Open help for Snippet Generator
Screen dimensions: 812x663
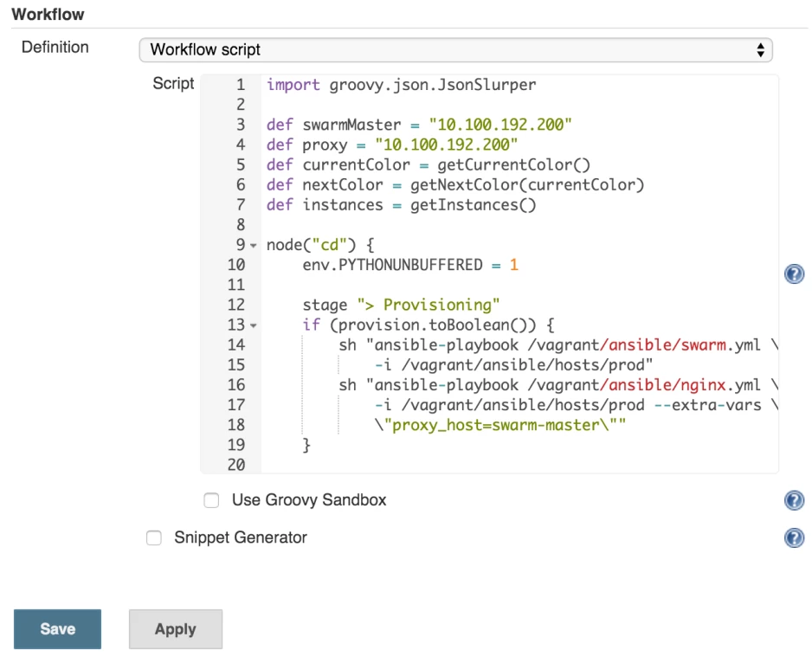pos(794,537)
